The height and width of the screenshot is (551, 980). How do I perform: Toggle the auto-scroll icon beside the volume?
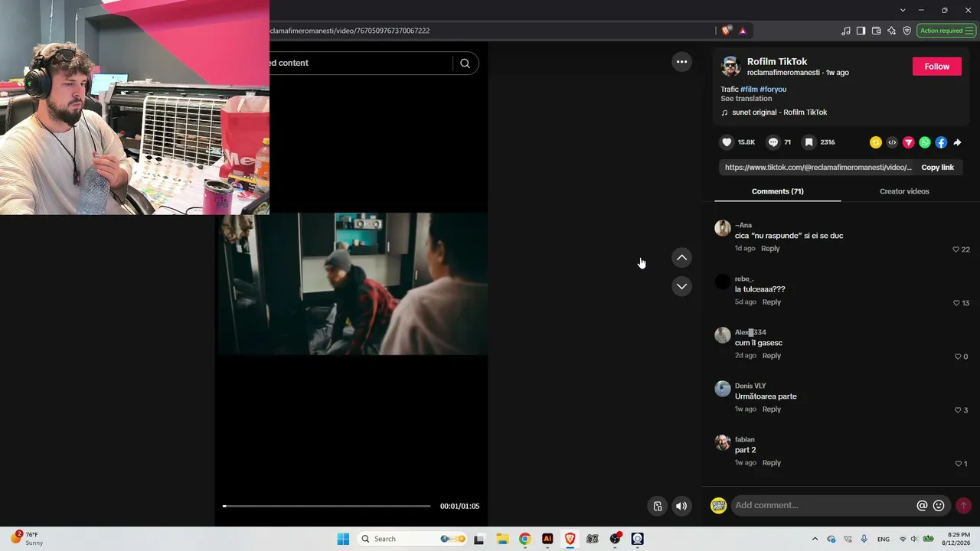657,506
